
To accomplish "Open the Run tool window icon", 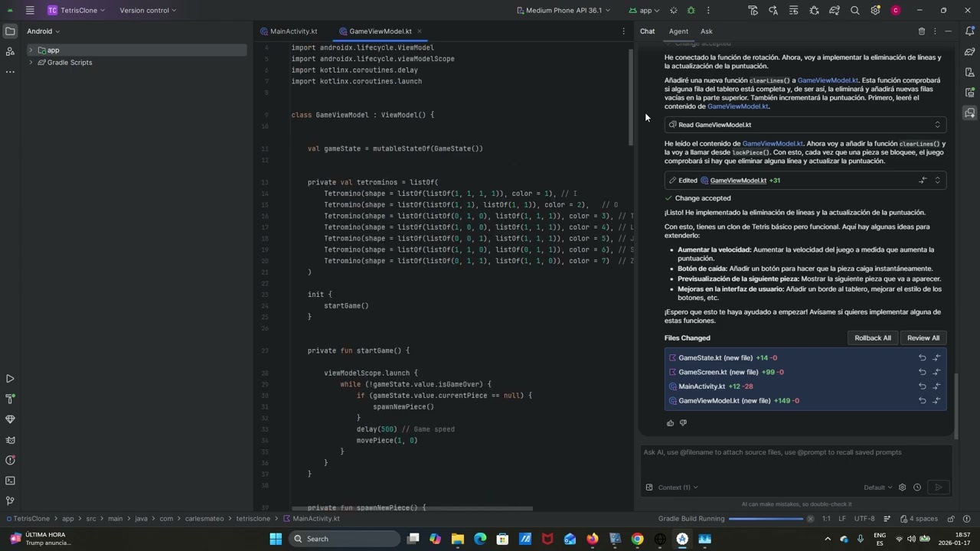I will (x=10, y=379).
